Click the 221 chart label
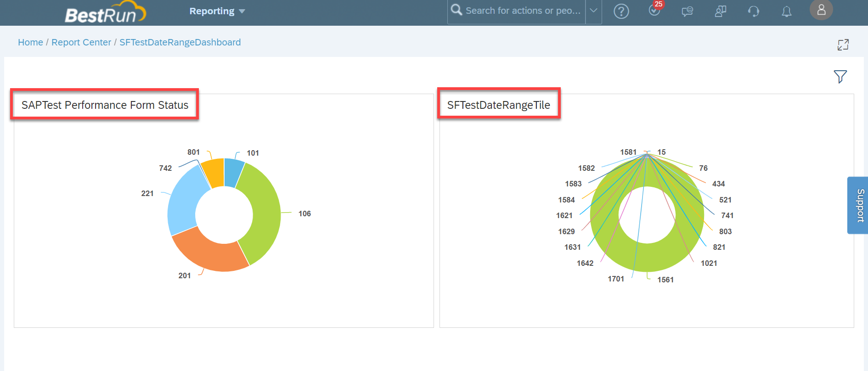 (147, 193)
